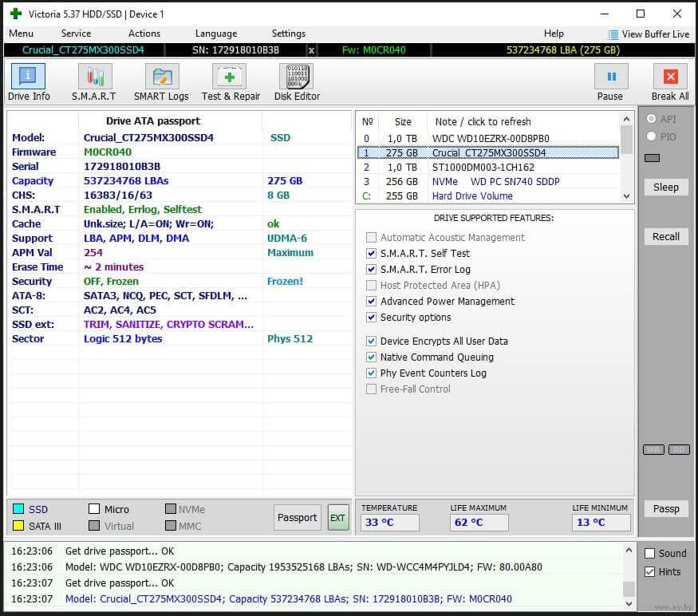Click the cyan SSD color legend box
This screenshot has width=698, height=616.
coord(18,509)
